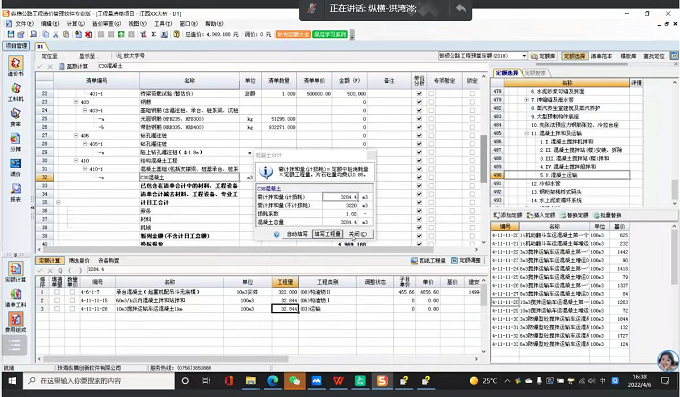The image size is (680, 397).
Task: Click the 添加定额 icon
Action: [497, 215]
